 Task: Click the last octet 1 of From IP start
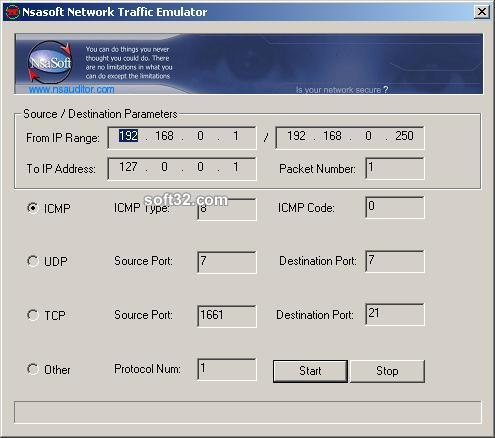click(x=236, y=136)
